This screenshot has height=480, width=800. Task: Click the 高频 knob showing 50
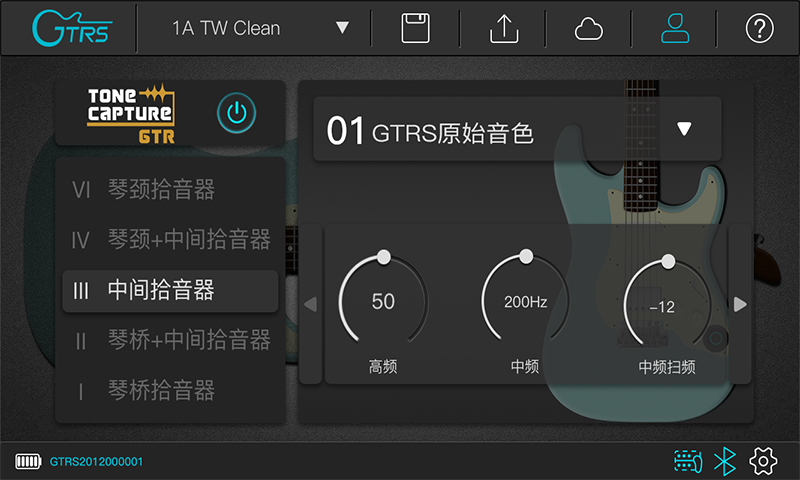383,301
